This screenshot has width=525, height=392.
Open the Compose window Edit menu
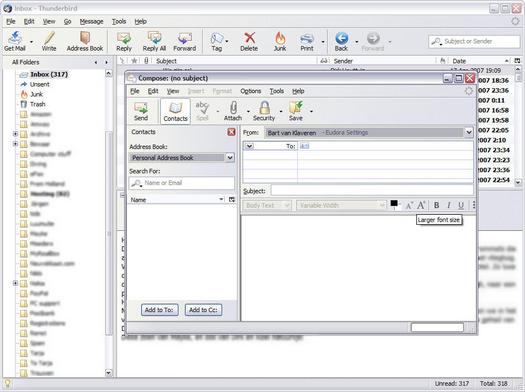click(153, 91)
